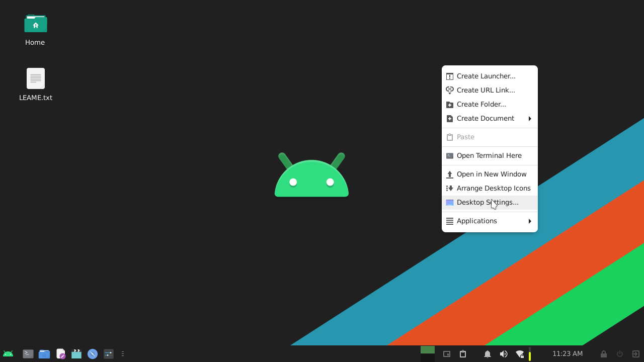Open the network Wi-Fi status icon
This screenshot has width=644, height=362.
pos(520,354)
